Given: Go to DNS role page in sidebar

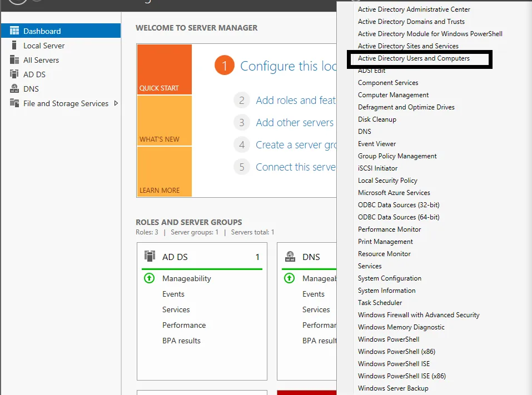Looking at the screenshot, I should point(31,89).
